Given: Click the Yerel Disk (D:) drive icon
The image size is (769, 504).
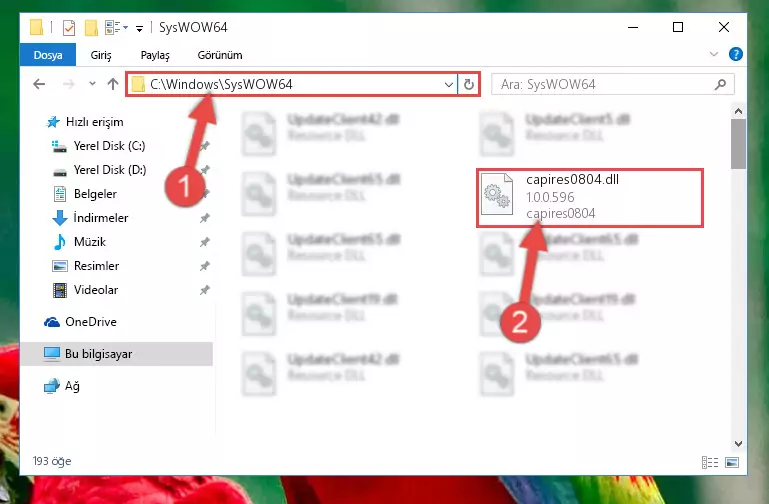Looking at the screenshot, I should [60, 172].
